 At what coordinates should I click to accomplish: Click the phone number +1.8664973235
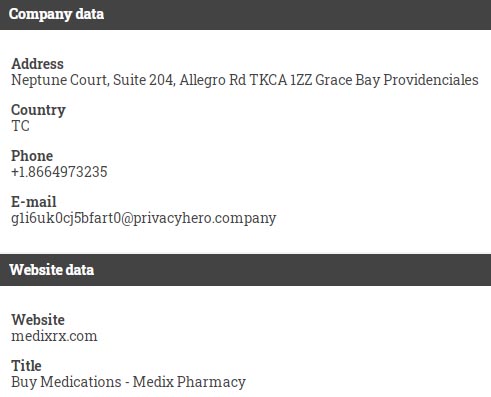click(59, 172)
